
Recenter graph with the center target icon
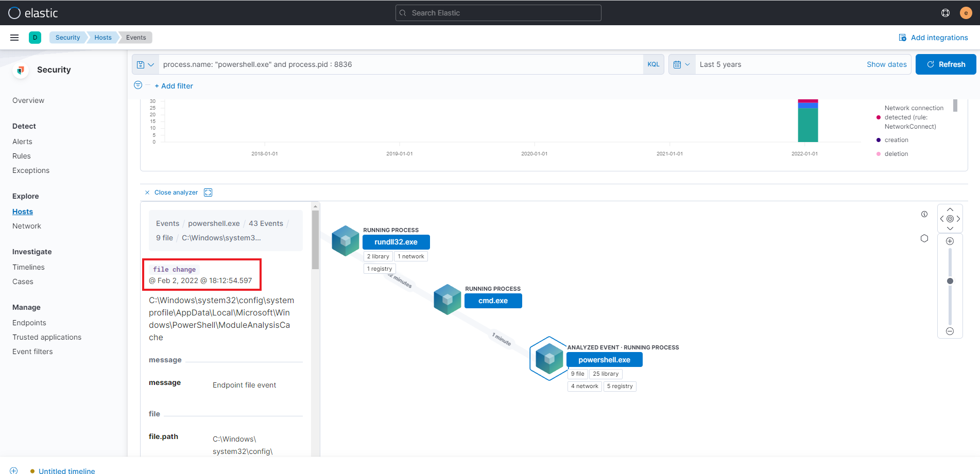coord(950,219)
